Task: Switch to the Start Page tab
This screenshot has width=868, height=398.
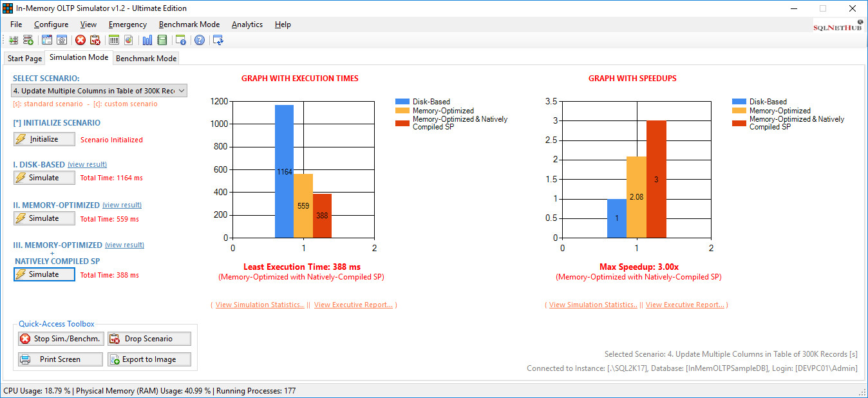Action: [24, 58]
